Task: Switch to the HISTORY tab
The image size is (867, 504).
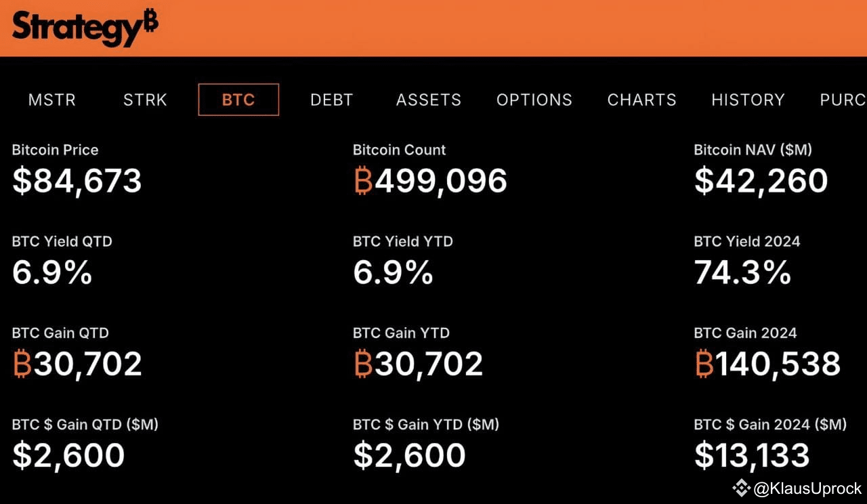Action: click(748, 100)
